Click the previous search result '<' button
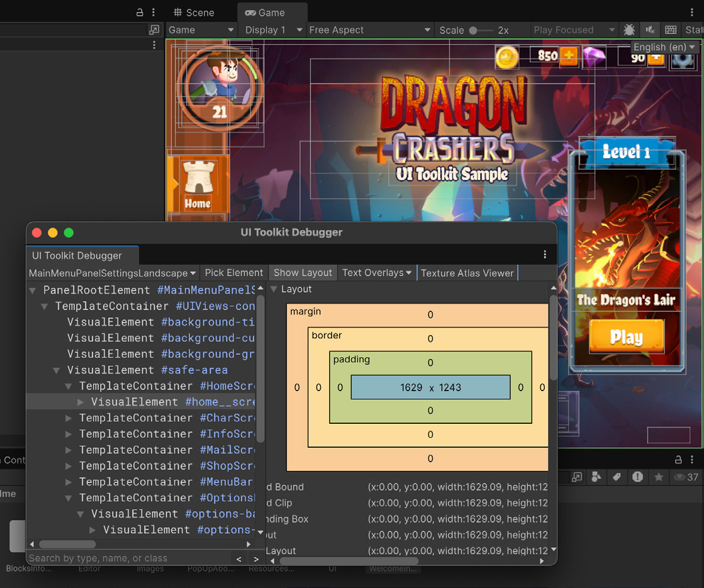The height and width of the screenshot is (588, 704). [x=239, y=559]
